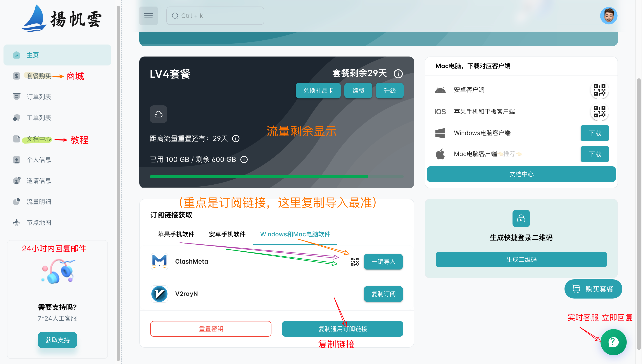642x364 pixels.
Task: Click 复制通用订阅链接 button
Action: click(342, 329)
